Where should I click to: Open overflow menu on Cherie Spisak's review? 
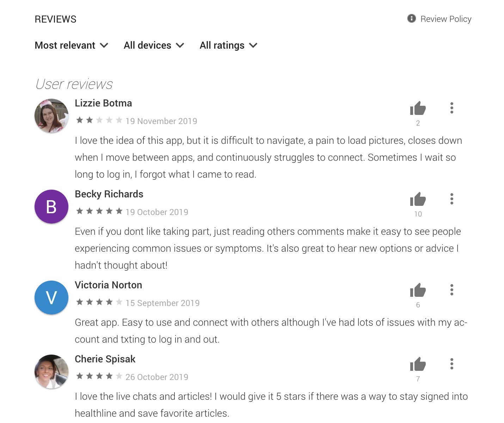[x=451, y=364]
